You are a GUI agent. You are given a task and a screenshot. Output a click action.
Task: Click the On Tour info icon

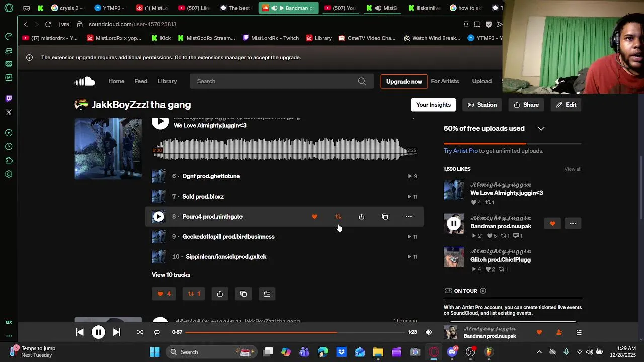(483, 291)
